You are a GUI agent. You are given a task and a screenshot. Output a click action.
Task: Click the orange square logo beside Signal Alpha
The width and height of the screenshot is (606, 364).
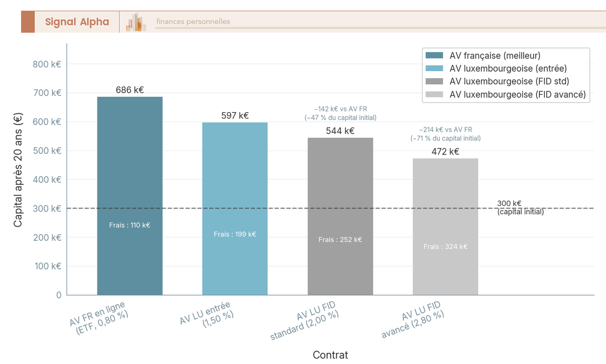(x=28, y=22)
